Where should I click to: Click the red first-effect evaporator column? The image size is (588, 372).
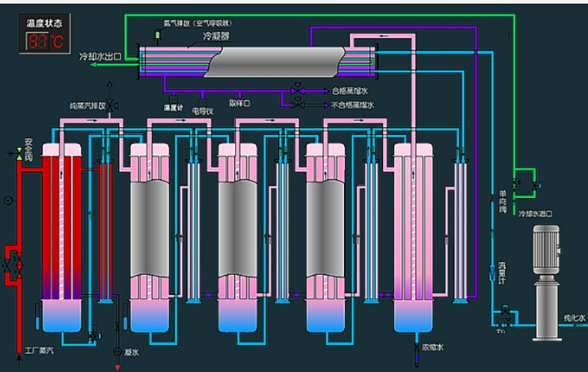tap(62, 221)
